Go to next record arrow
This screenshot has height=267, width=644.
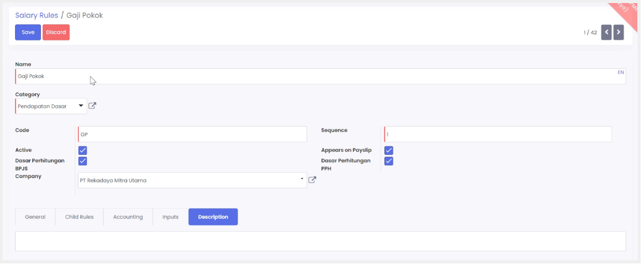pyautogui.click(x=618, y=32)
